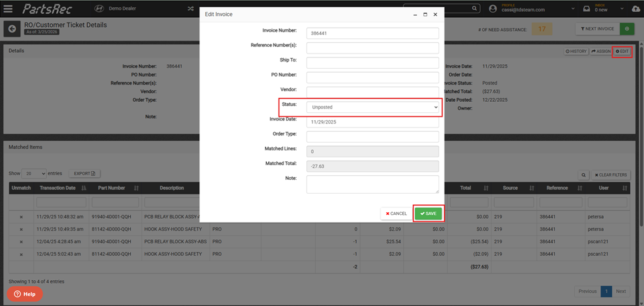Screen dimensions: 644x306
Task: Click the Reference Number(s) field in dialog
Action: click(373, 48)
